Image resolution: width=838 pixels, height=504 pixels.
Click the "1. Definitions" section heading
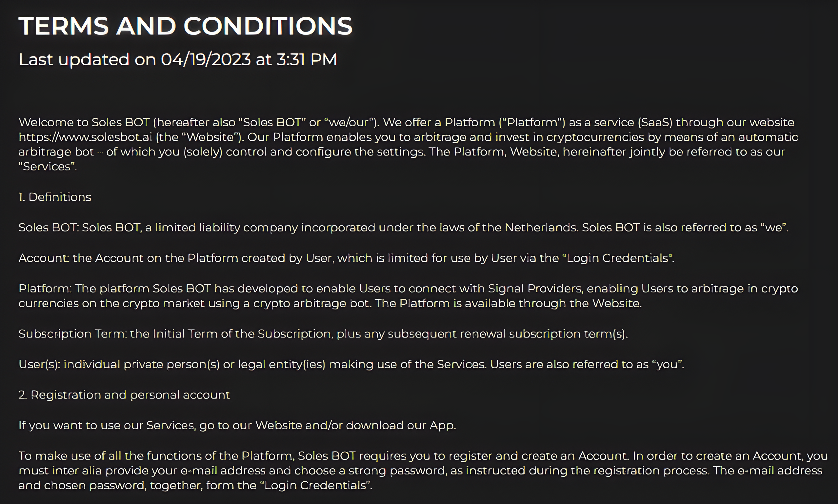[55, 197]
